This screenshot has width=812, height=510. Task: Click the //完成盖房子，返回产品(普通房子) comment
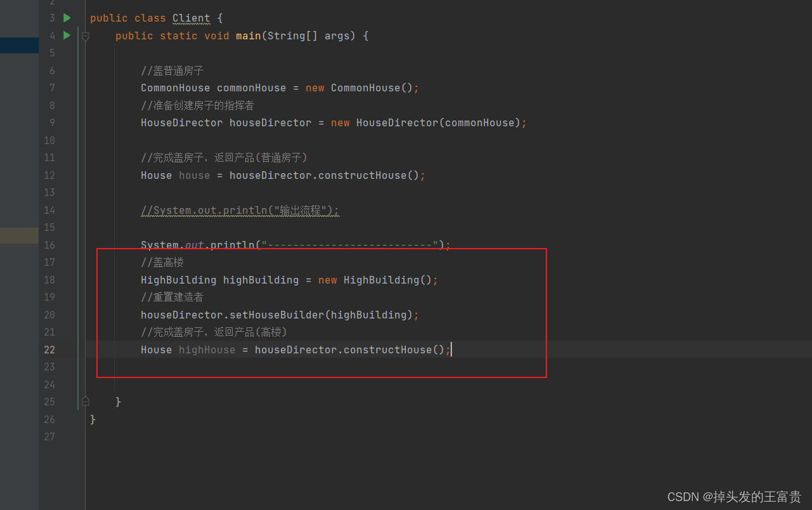coord(224,158)
